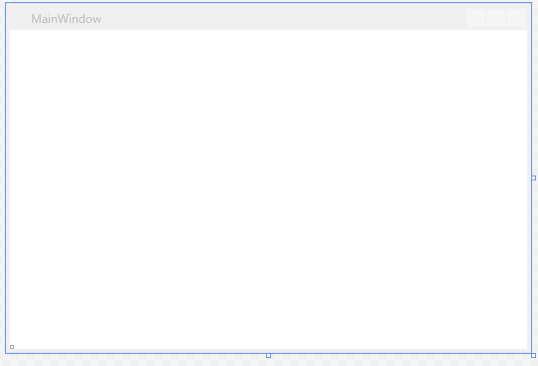538x366 pixels.
Task: Click the leftmost faded title bar button placeholder
Action: coord(476,18)
